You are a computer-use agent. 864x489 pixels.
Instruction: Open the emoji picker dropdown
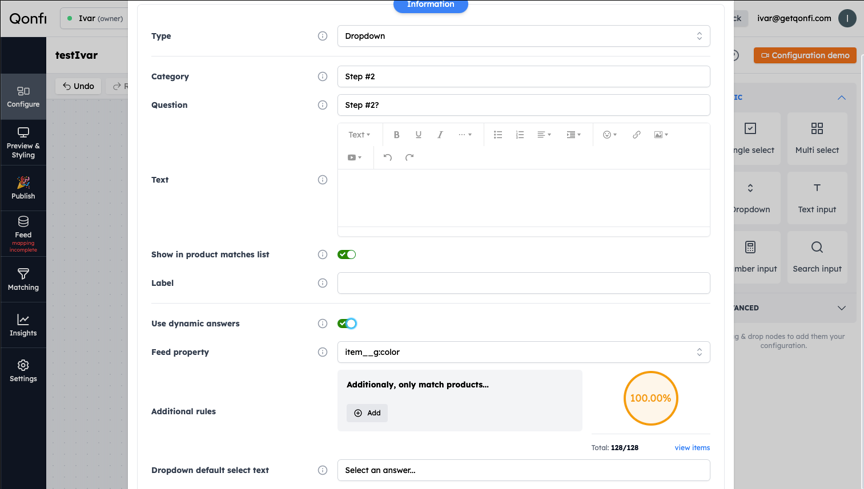609,135
